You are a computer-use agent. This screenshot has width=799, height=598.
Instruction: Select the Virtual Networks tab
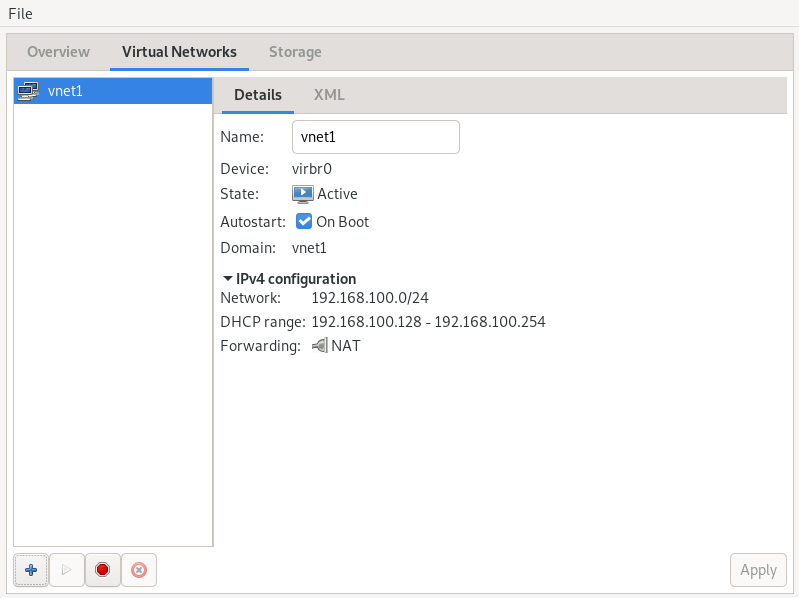click(x=179, y=52)
